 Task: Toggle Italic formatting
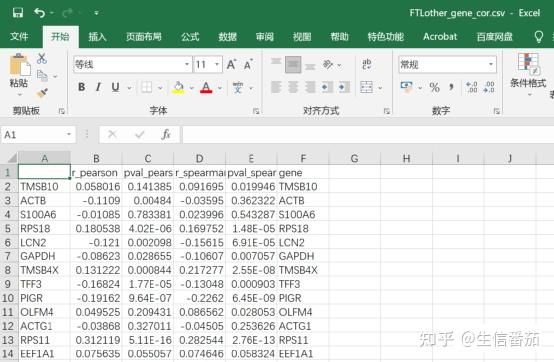98,87
